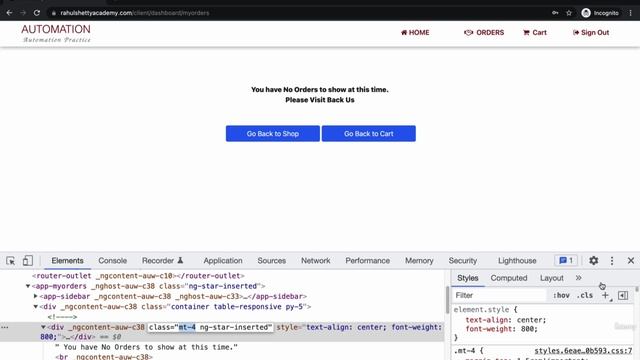Click the element.style selector
Screen dimensions: 640x360
tap(481, 310)
